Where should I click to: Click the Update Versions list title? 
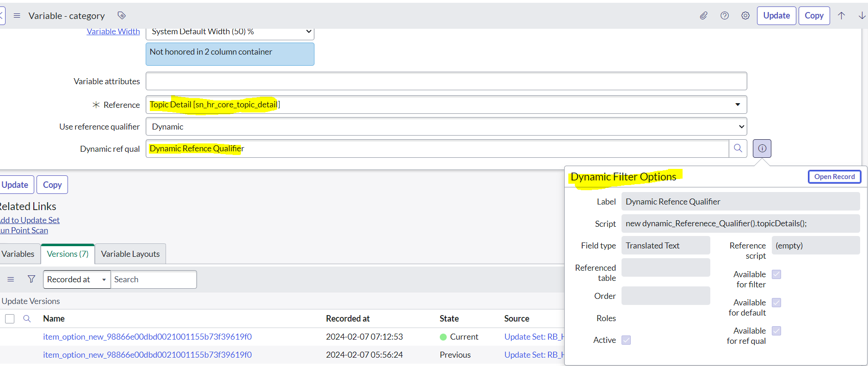tap(31, 301)
